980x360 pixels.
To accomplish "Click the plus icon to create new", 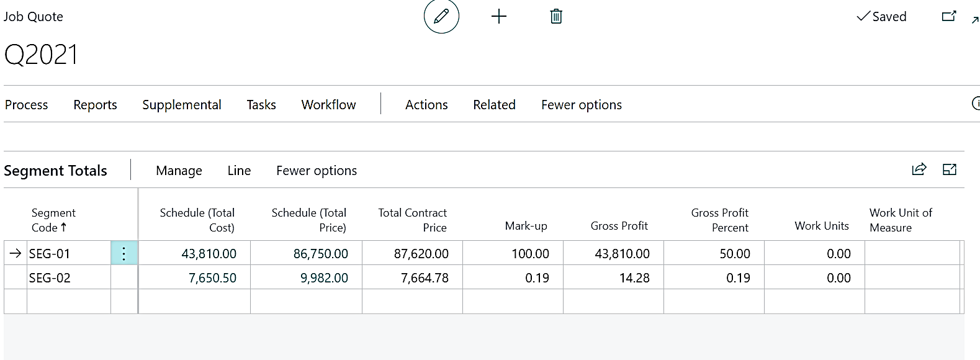I will pyautogui.click(x=499, y=17).
